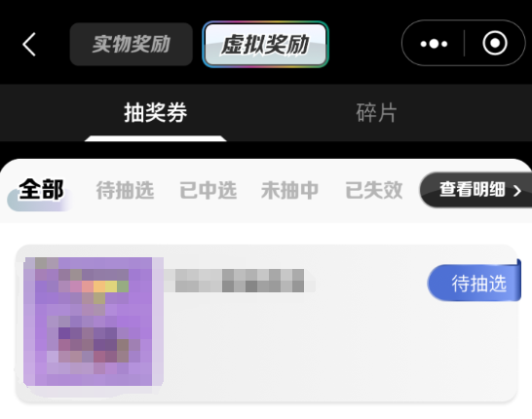Open the purple pixelated ticket thumbnail
The width and height of the screenshot is (532, 419).
tap(94, 322)
